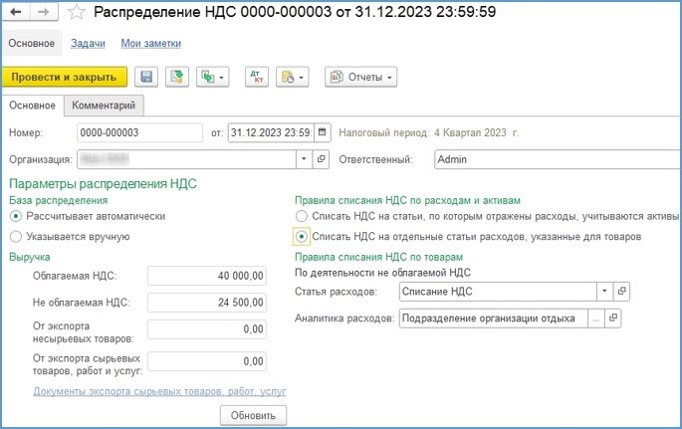Click the От экспорта сырьевых товаров field
Screen dimensions: 682x429
click(207, 361)
